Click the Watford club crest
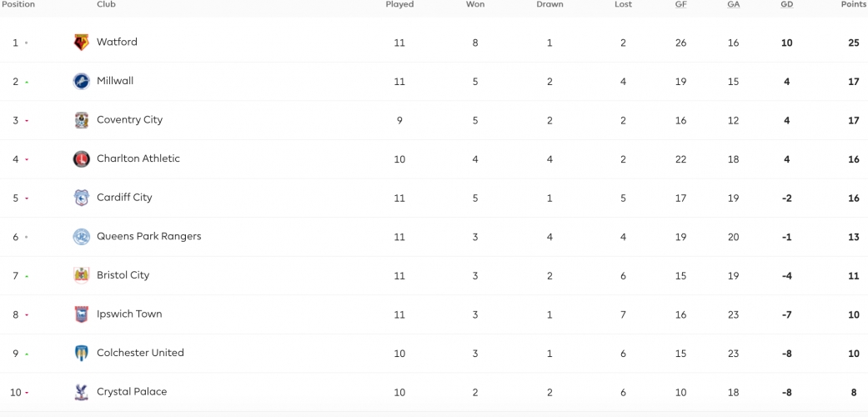 [x=82, y=42]
